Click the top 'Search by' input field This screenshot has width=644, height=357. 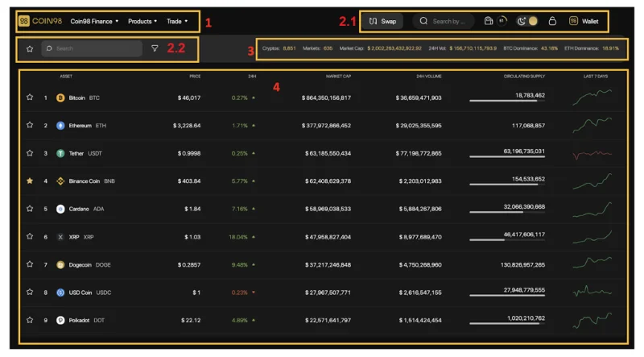click(x=444, y=22)
